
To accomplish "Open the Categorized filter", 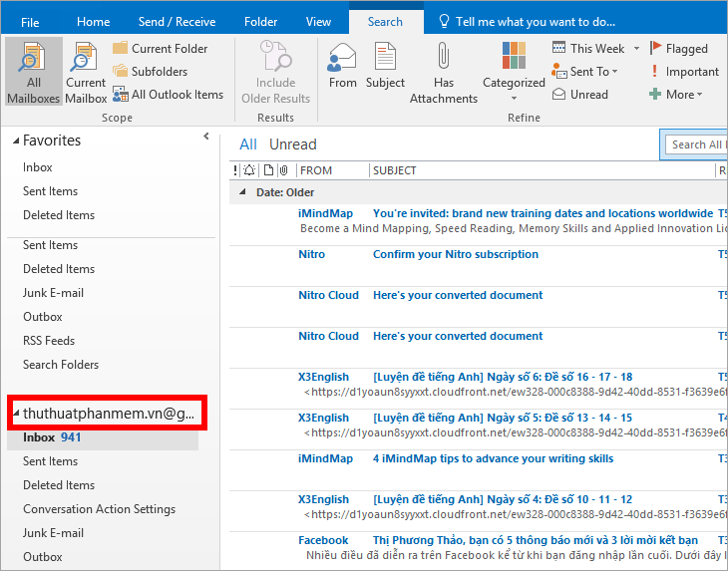I will tap(514, 72).
